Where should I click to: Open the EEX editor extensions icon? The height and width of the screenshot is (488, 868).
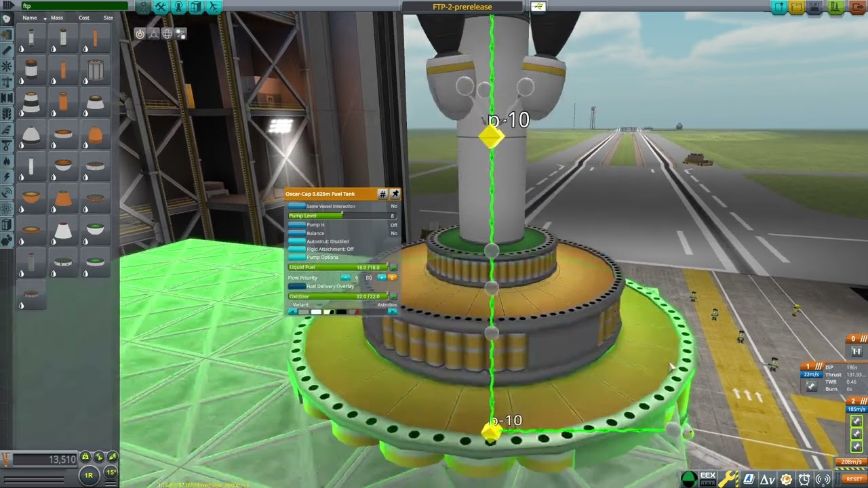click(x=707, y=479)
